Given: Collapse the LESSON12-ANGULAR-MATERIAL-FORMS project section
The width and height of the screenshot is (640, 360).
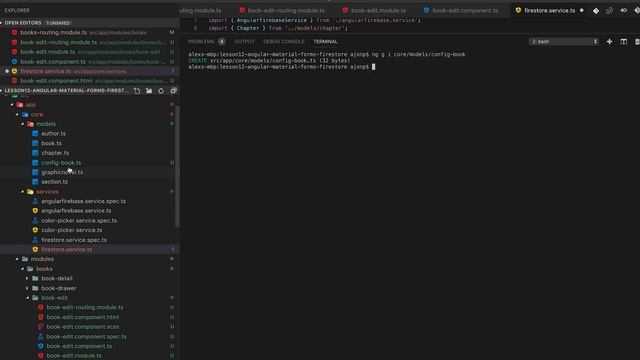Looking at the screenshot, I should pos(2,91).
